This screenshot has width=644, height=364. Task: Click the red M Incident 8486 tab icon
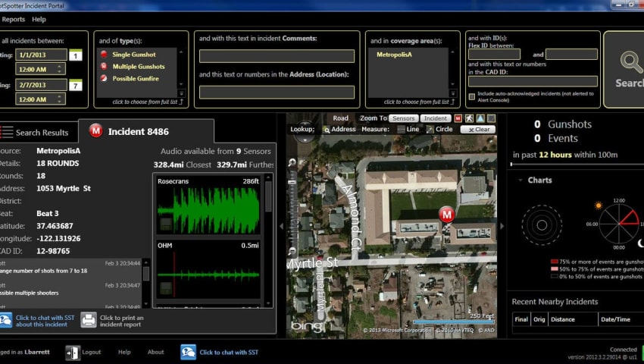click(95, 130)
